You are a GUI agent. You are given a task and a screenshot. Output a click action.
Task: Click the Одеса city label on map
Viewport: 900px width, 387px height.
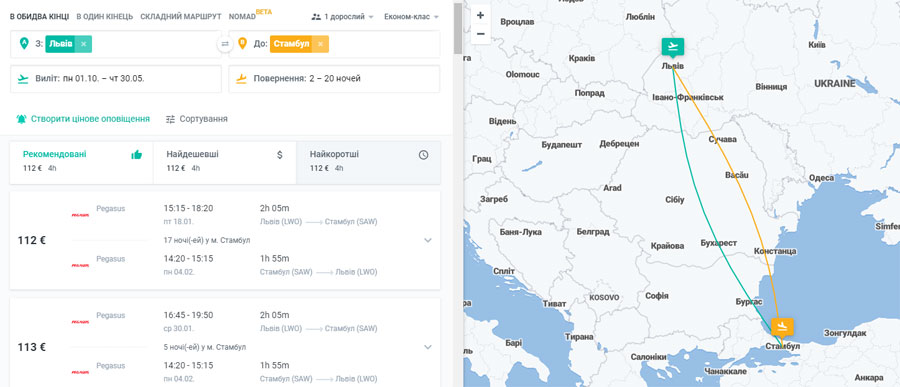click(x=821, y=178)
